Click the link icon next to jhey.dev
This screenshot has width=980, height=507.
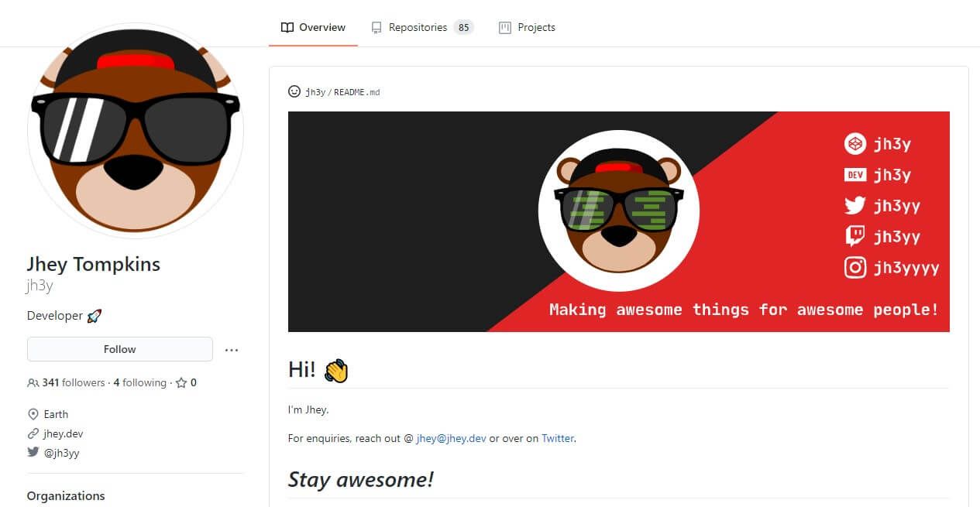pyautogui.click(x=33, y=433)
